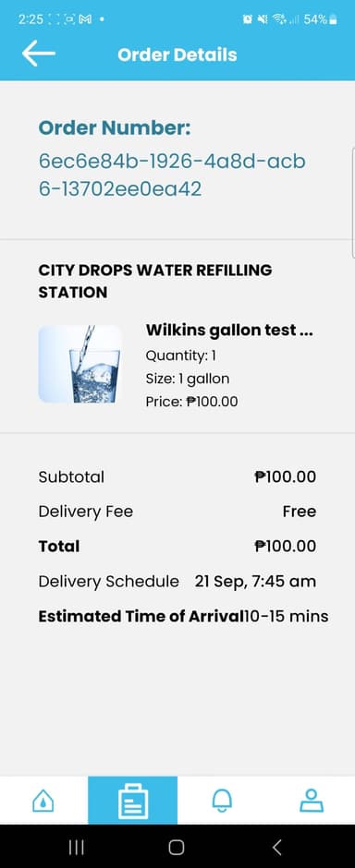
Task: Tap the order number text
Action: click(172, 175)
